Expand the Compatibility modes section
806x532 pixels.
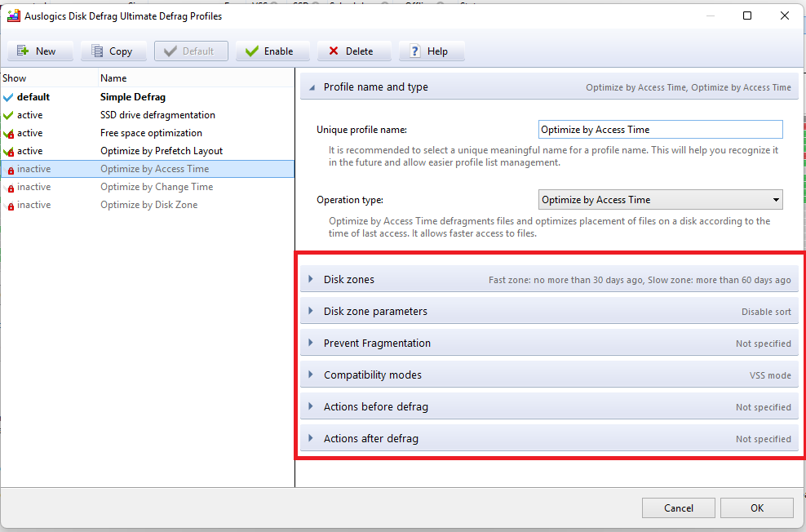(549, 375)
